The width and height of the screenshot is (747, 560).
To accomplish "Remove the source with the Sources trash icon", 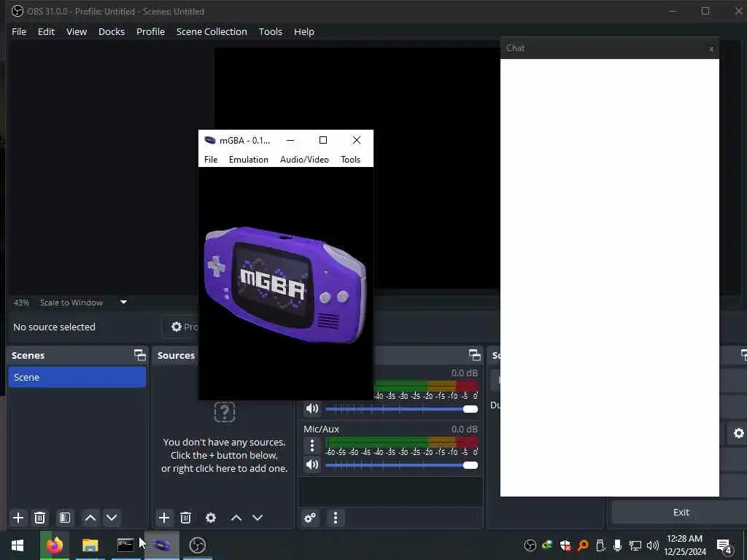I will point(186,518).
